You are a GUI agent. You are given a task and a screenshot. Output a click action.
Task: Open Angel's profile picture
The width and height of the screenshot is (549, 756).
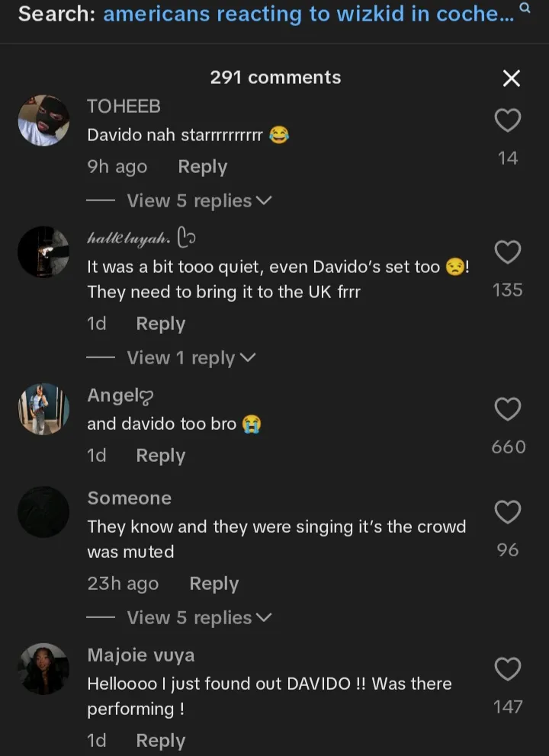click(x=43, y=409)
